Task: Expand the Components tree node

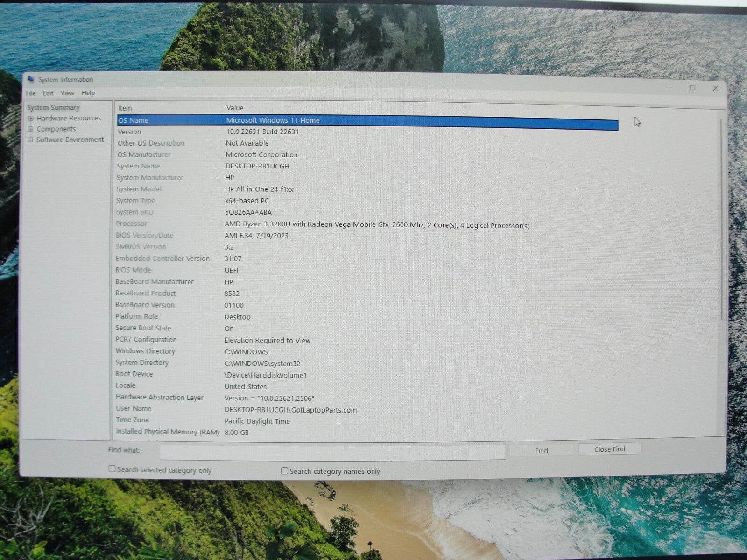Action: (x=32, y=129)
